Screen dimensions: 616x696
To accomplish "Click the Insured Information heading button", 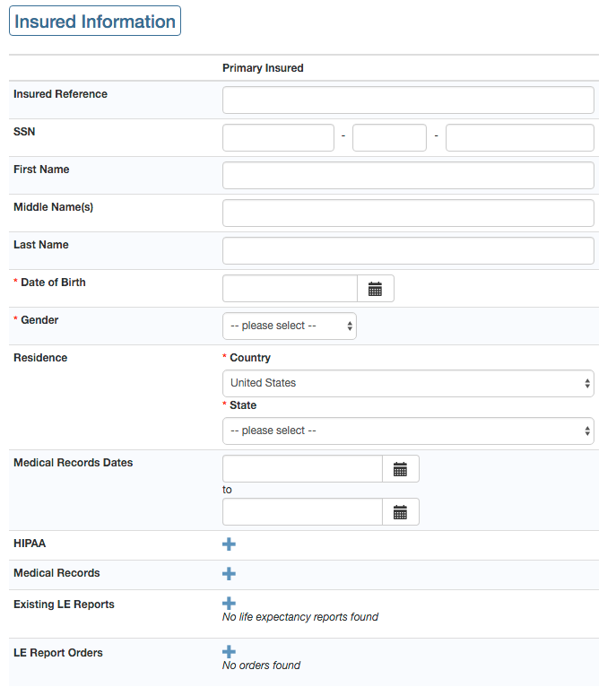I will click(95, 22).
